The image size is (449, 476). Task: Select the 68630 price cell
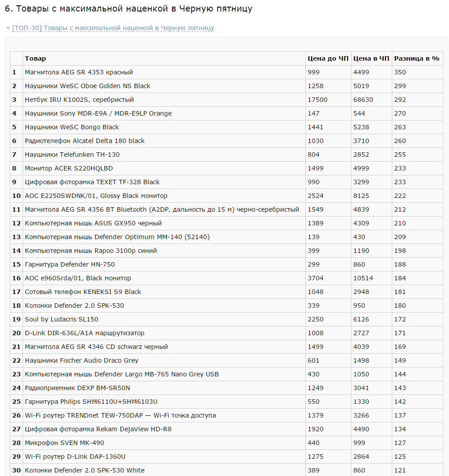tap(371, 100)
